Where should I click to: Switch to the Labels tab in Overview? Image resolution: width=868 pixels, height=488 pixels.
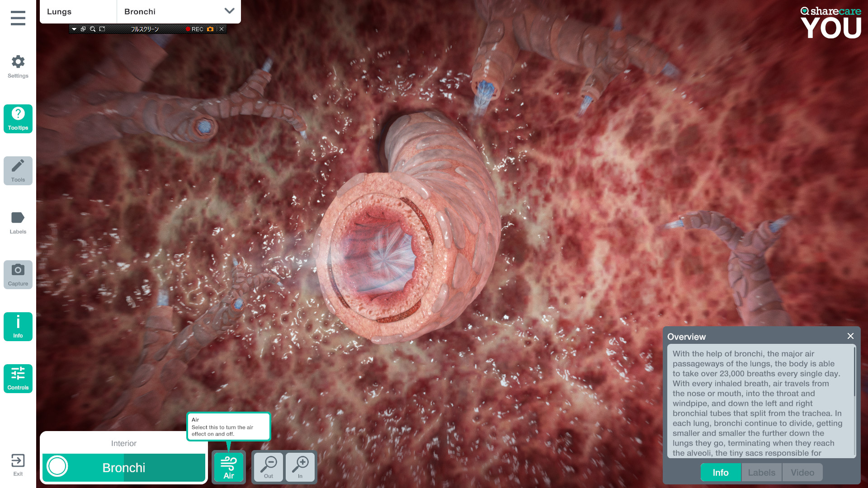pyautogui.click(x=761, y=472)
